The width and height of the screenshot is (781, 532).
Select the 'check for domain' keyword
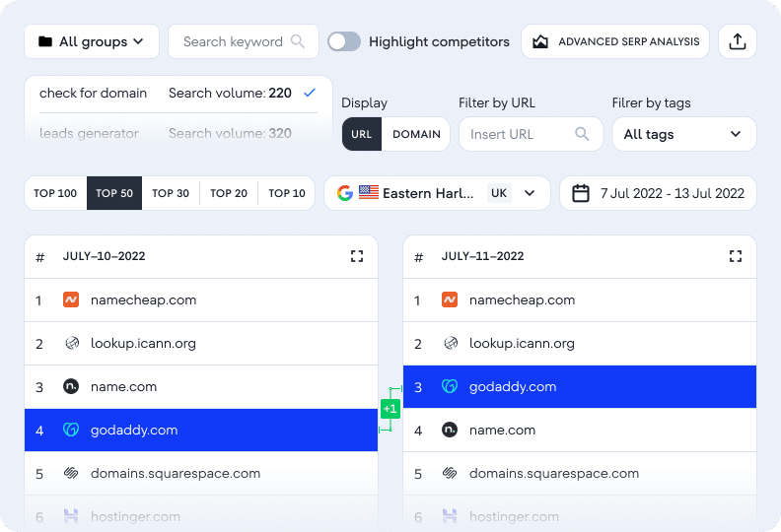93,94
